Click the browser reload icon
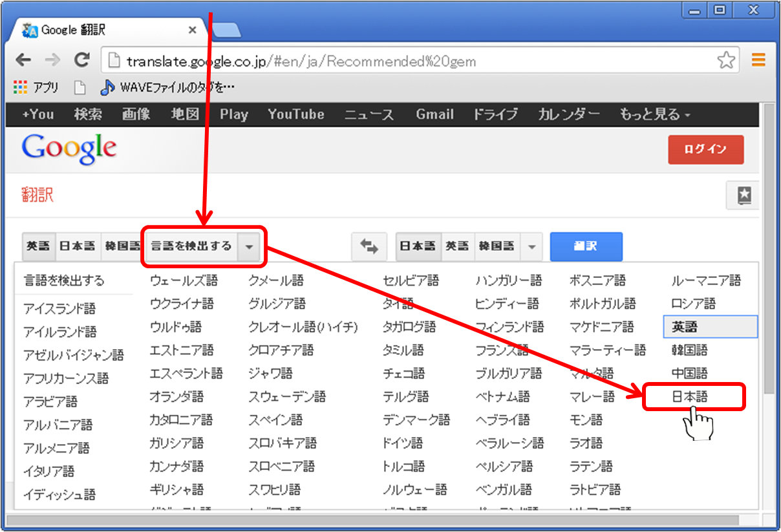This screenshot has height=532, width=781. 81,61
